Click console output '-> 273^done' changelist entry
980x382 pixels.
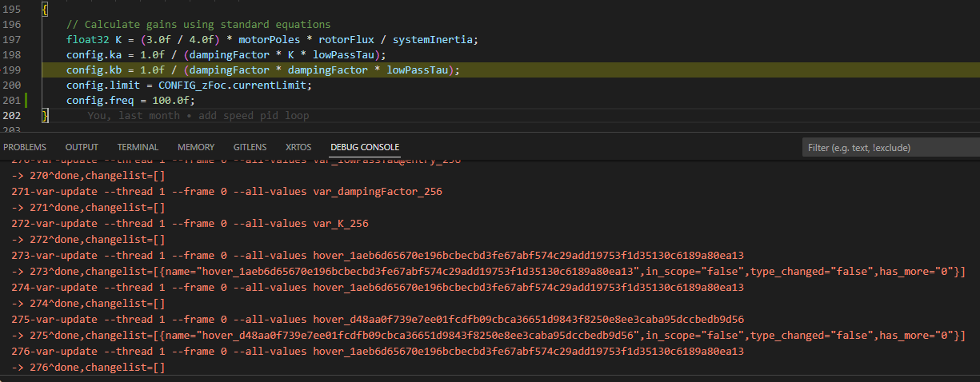(489, 272)
